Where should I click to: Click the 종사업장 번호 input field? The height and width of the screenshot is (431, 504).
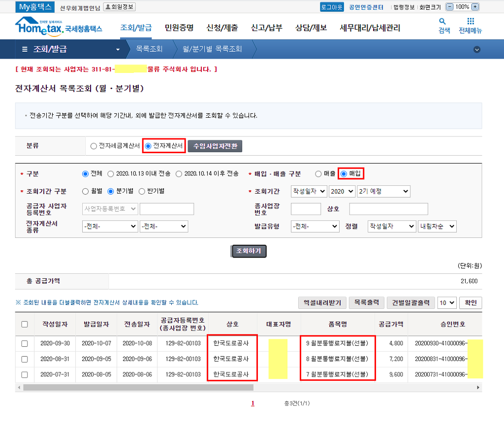[306, 209]
